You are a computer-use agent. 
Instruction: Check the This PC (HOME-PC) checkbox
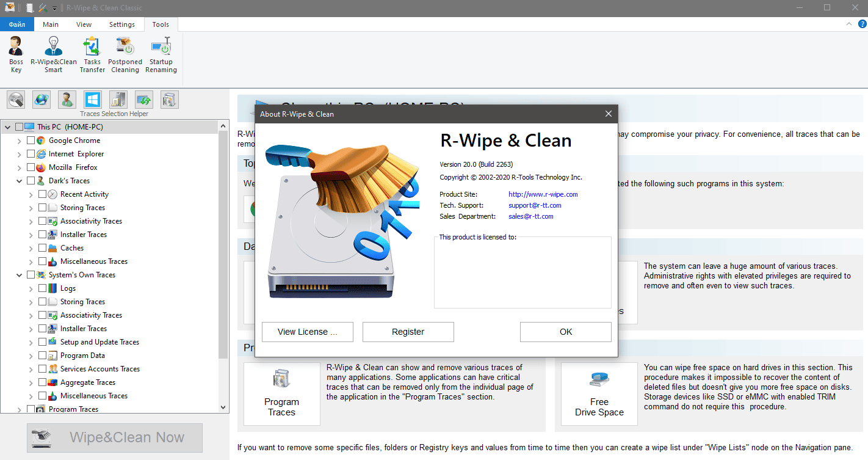(x=19, y=127)
